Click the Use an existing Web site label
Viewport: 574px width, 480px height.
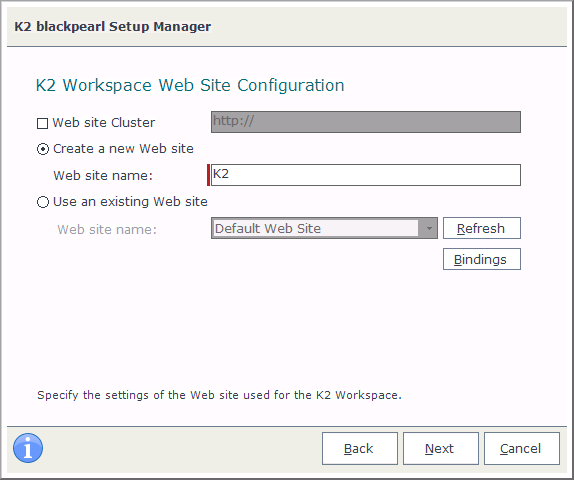point(130,202)
